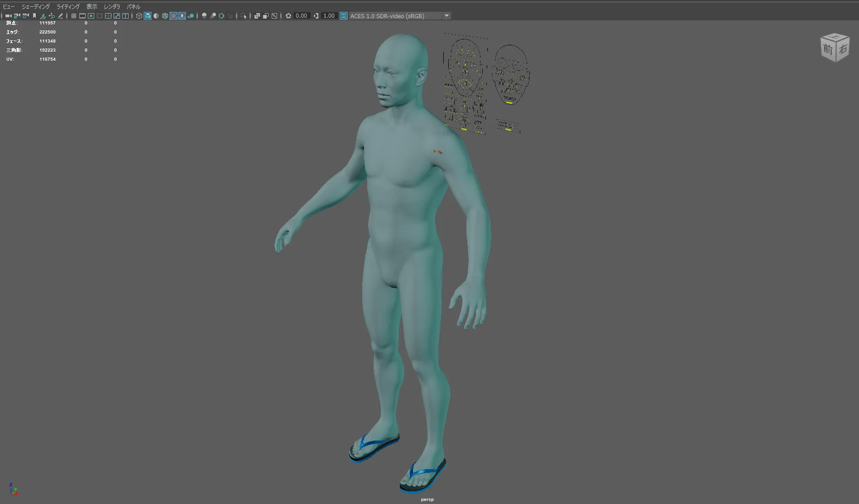Click the Isolate Select icon
The width and height of the screenshot is (859, 504).
pos(244,16)
